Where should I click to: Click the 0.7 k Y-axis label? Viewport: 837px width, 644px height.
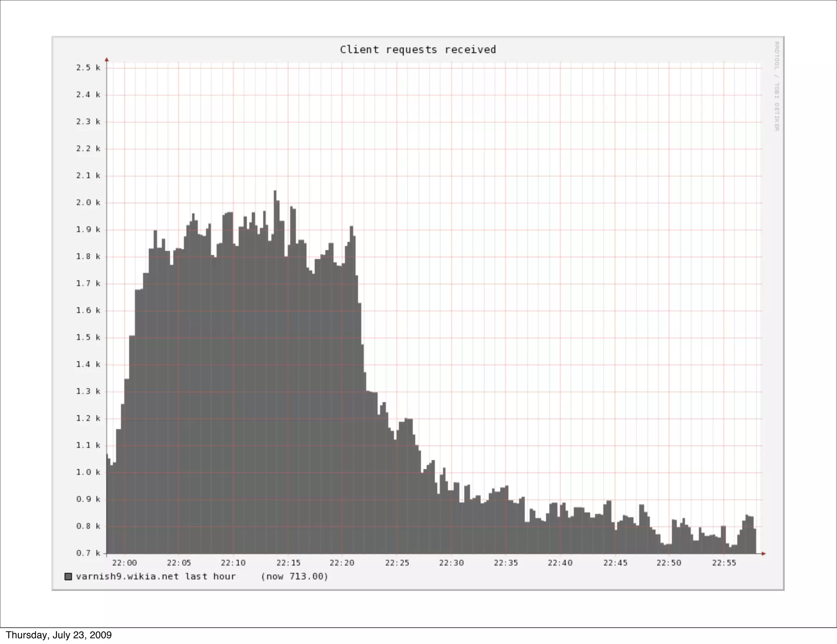pos(88,553)
